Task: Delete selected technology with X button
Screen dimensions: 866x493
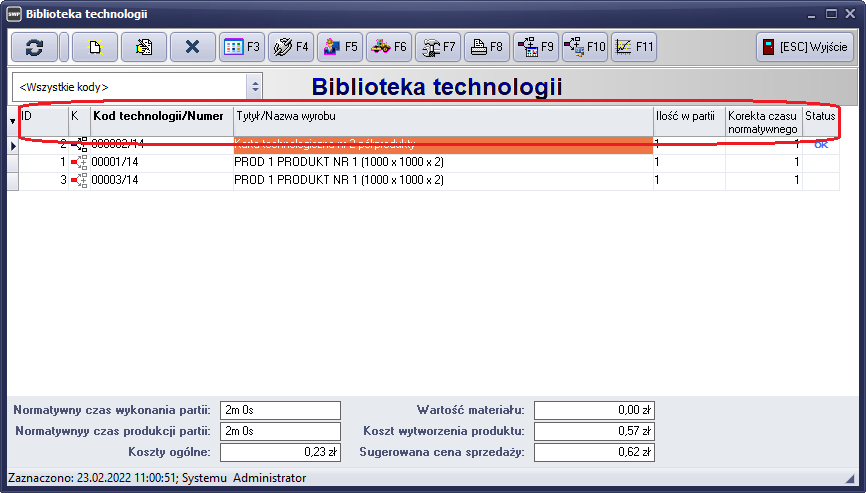Action: 192,47
